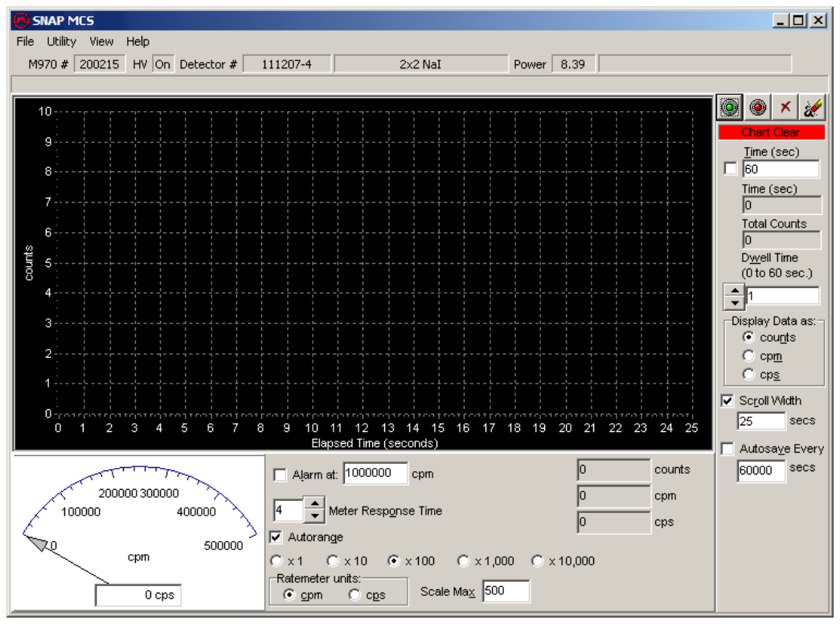
Task: Click the cpm readout field
Action: pyautogui.click(x=614, y=496)
